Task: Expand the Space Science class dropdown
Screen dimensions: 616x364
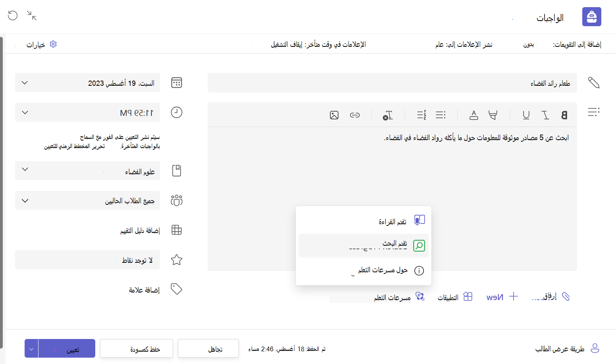Action: click(x=25, y=169)
